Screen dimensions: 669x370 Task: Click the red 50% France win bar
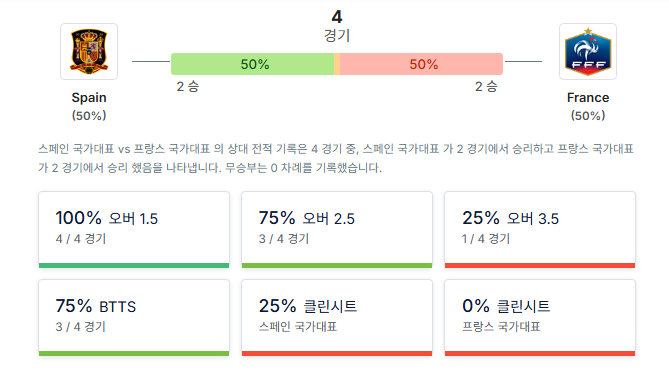(421, 64)
